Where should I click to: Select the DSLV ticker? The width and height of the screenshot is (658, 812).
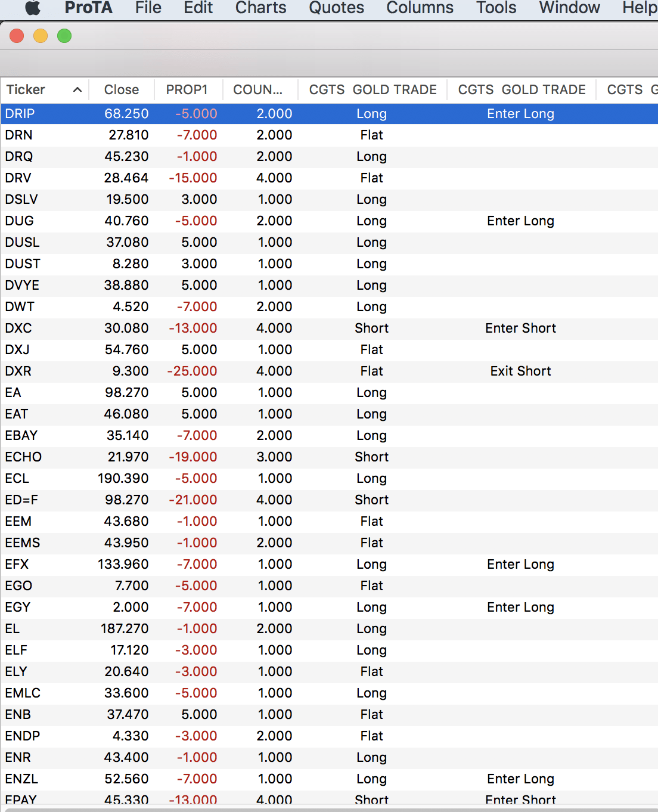click(21, 200)
